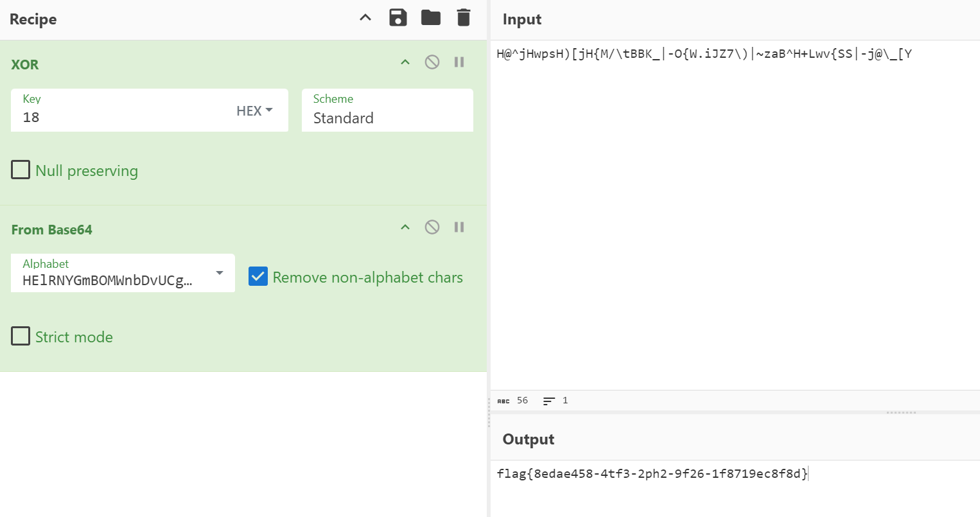Open the Base64 Alphabet dropdown
The width and height of the screenshot is (980, 517).
point(220,274)
